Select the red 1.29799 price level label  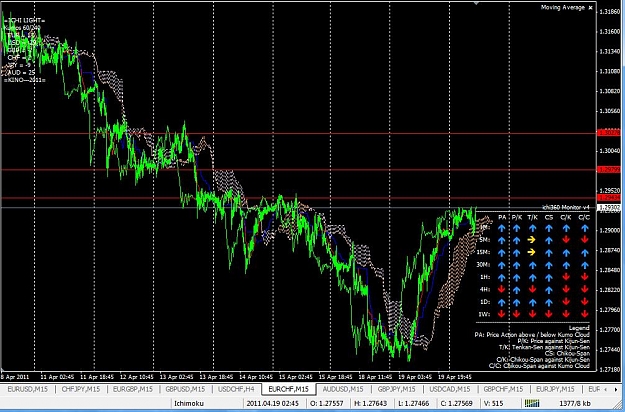coord(609,170)
